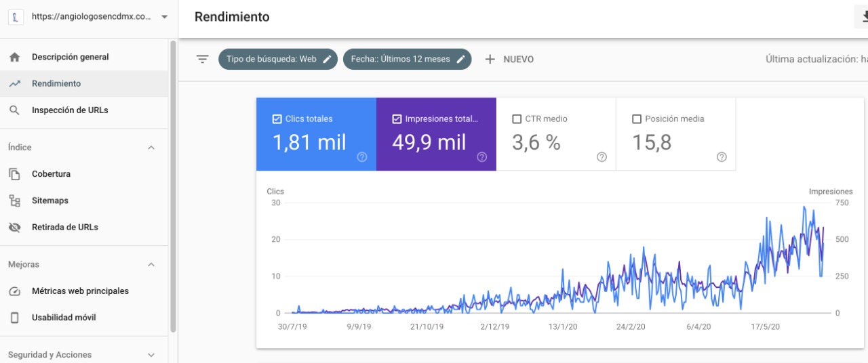Click help icon on CTR medio card
This screenshot has width=868, height=363.
pyautogui.click(x=601, y=157)
